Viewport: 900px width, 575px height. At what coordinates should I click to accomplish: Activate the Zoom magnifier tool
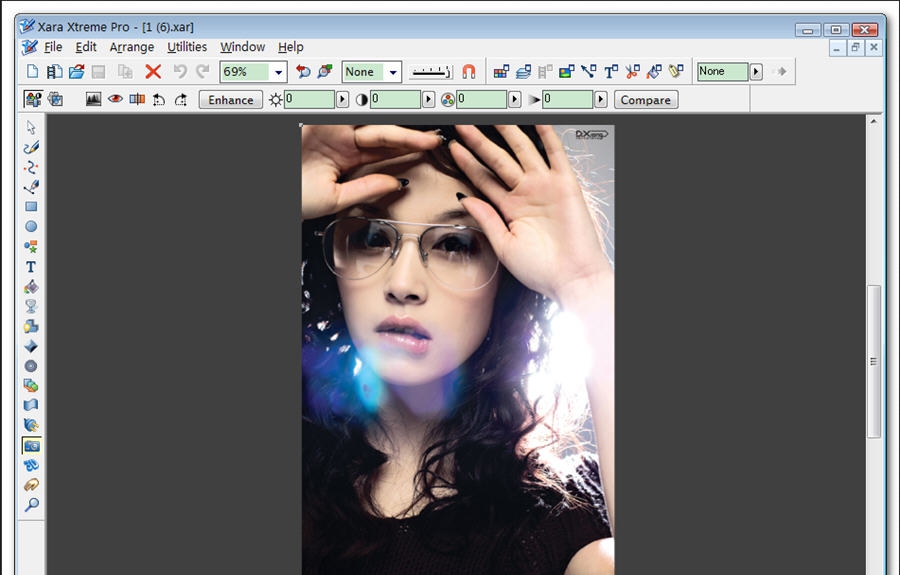[x=31, y=504]
